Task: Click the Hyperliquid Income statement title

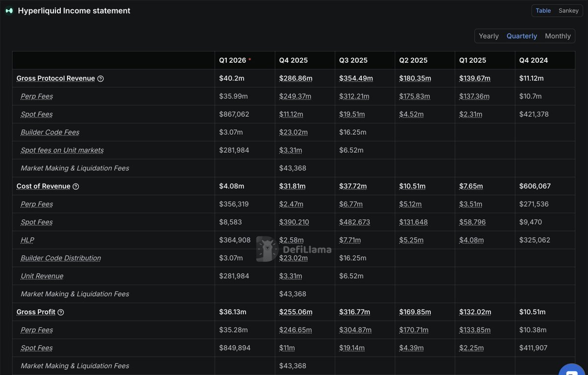Action: [x=74, y=11]
